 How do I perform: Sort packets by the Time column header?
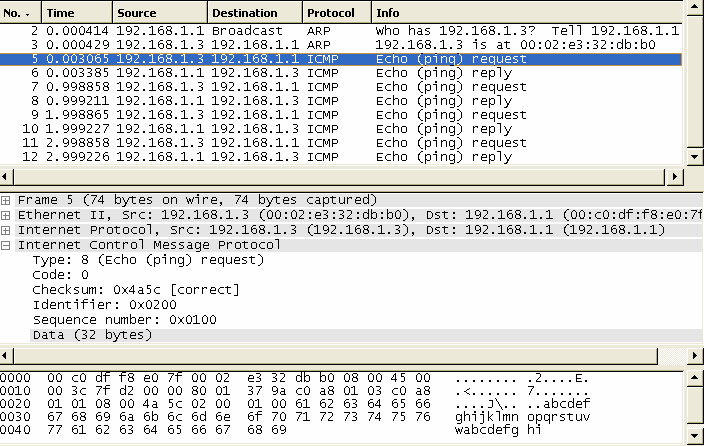(x=77, y=13)
